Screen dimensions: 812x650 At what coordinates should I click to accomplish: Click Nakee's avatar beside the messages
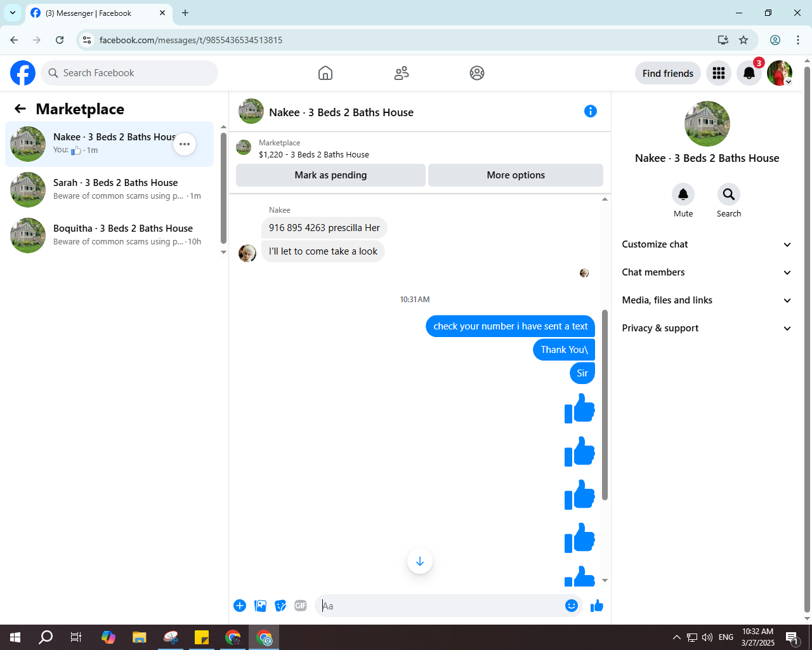pos(247,253)
